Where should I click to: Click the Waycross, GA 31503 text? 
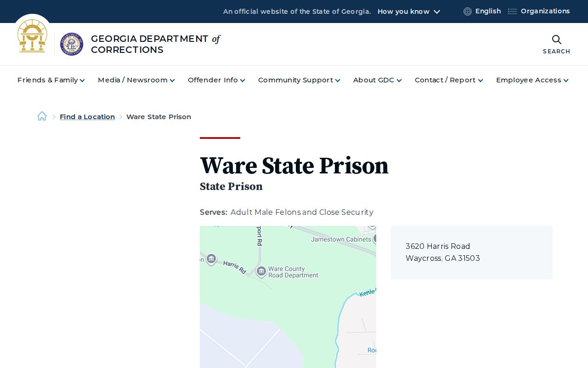443,258
